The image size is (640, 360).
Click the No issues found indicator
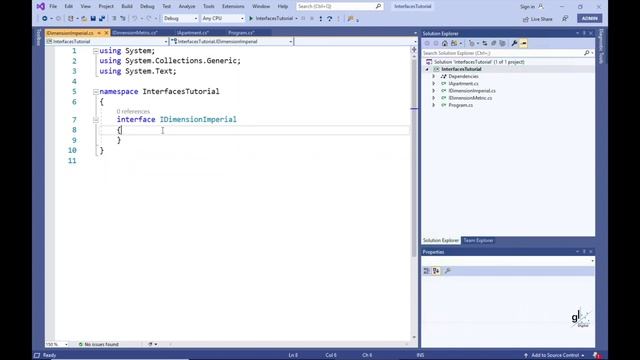[98, 344]
